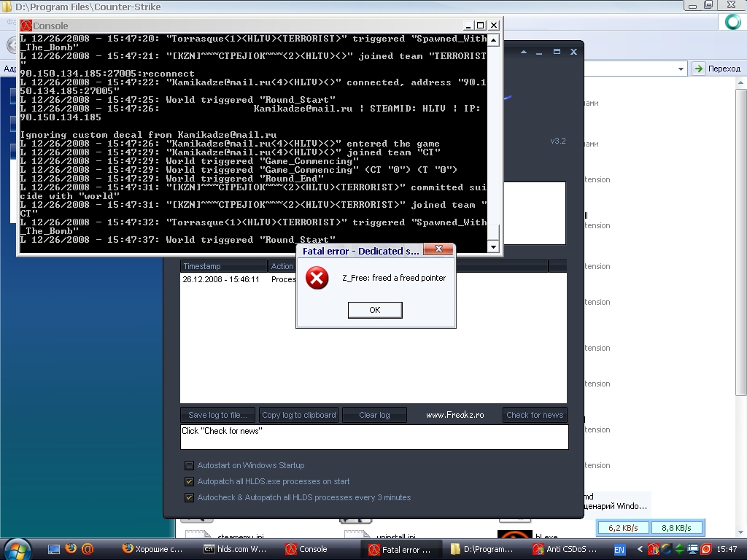
Task: Click the Timestamp column header
Action: (x=224, y=266)
